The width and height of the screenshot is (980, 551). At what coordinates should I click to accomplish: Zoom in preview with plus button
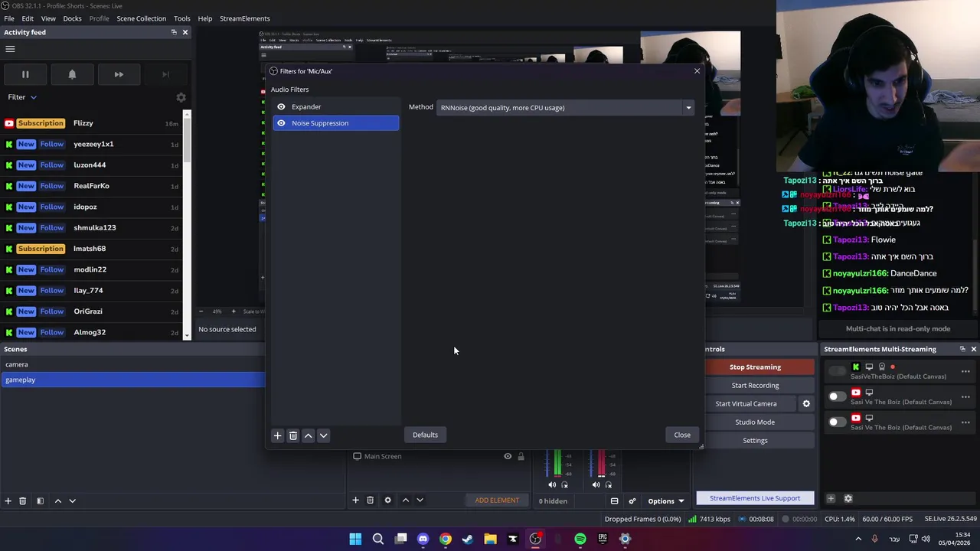pyautogui.click(x=234, y=311)
